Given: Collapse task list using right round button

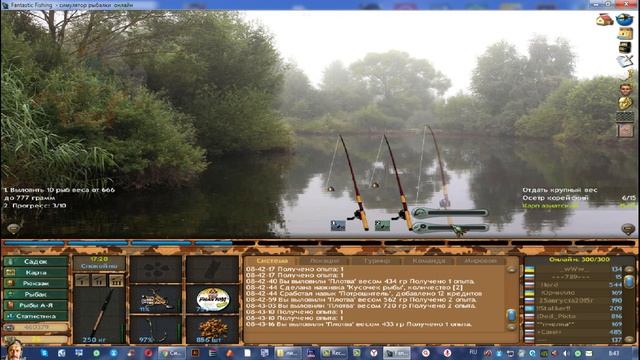Looking at the screenshot, I should click(628, 229).
